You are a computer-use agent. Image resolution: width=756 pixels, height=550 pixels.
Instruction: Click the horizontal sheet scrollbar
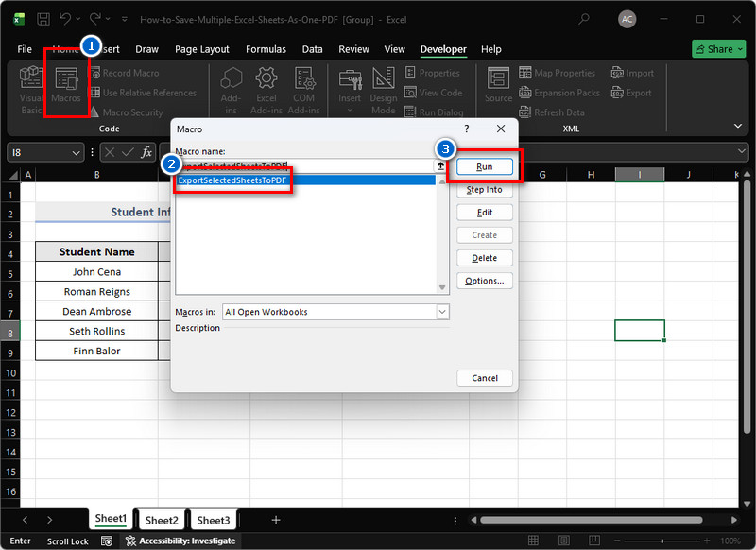click(592, 520)
